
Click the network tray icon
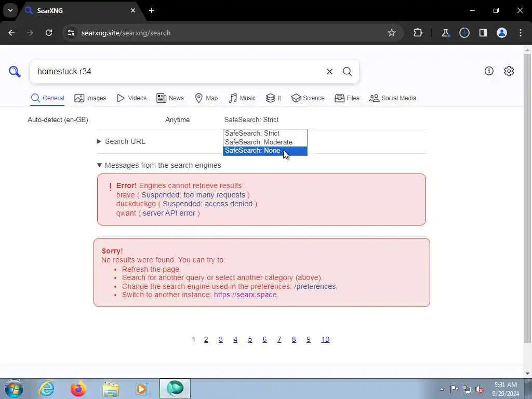467,389
